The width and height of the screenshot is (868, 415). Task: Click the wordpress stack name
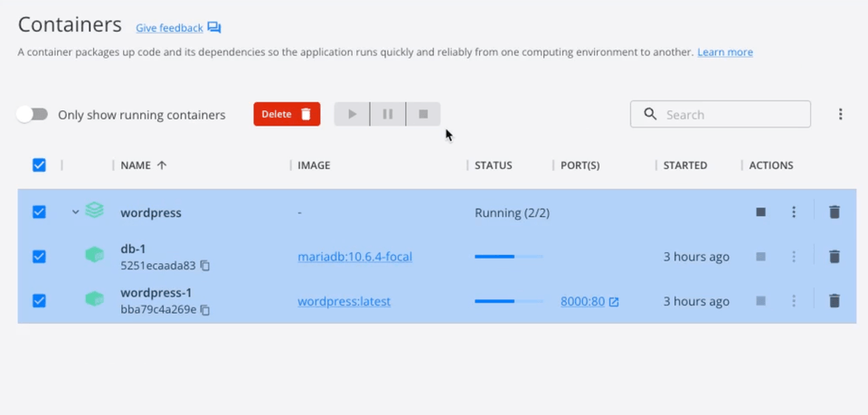[151, 212]
